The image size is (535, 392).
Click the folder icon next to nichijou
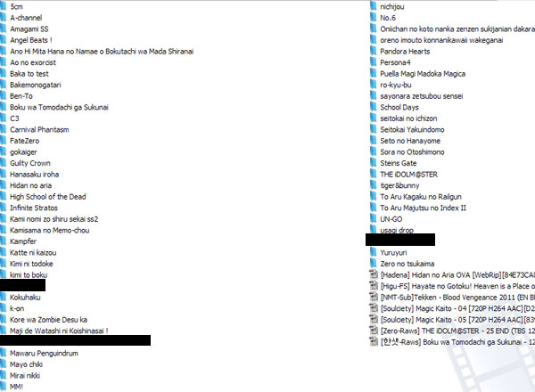click(374, 6)
